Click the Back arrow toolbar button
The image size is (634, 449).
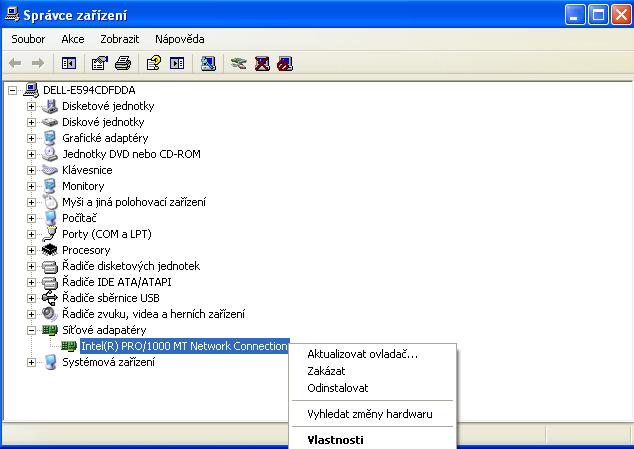coord(15,63)
